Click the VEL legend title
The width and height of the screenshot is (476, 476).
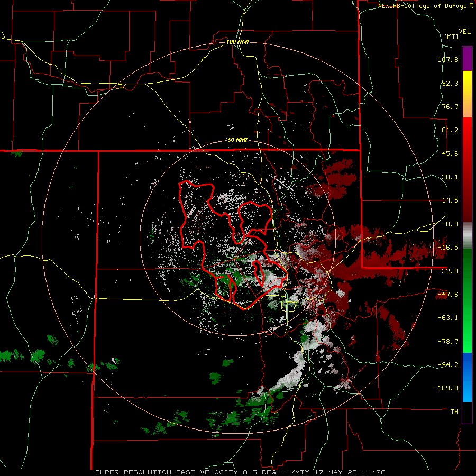pos(464,31)
